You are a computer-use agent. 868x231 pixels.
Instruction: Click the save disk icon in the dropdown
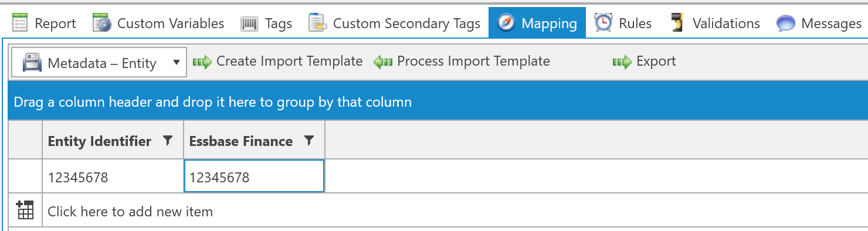(32, 63)
